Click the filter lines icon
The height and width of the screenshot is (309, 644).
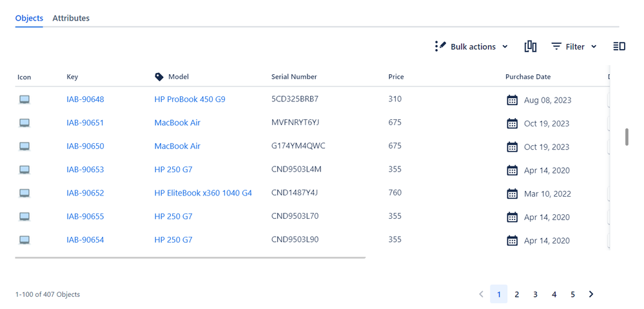click(556, 46)
